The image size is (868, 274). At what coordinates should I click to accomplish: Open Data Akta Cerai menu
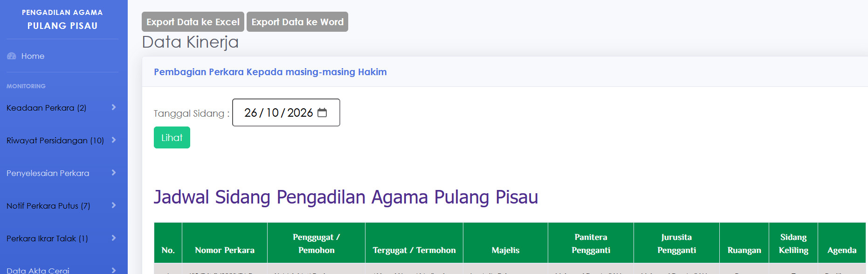pyautogui.click(x=62, y=270)
